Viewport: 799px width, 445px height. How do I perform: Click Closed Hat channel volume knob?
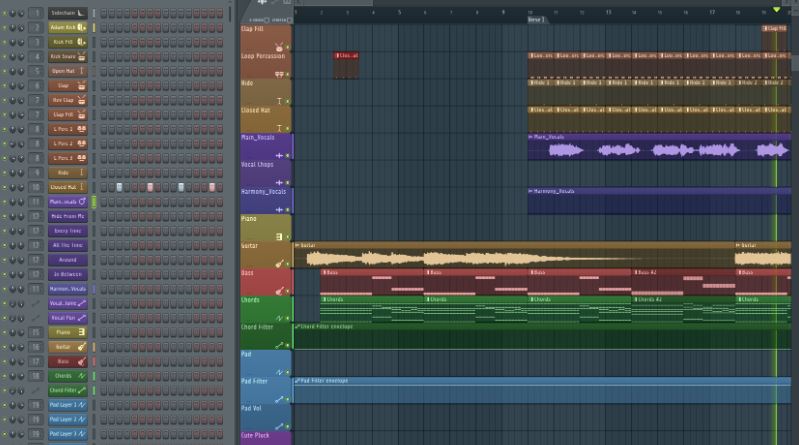pos(21,187)
